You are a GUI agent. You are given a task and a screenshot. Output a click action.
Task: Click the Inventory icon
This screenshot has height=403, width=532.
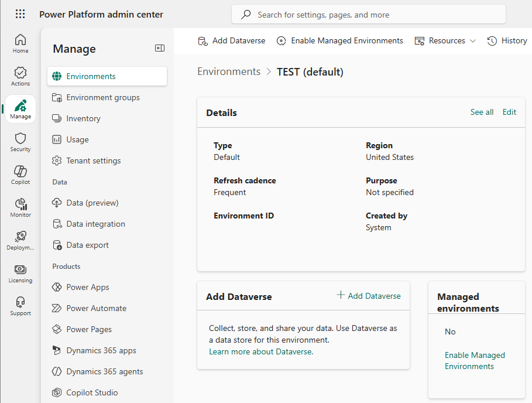[57, 118]
